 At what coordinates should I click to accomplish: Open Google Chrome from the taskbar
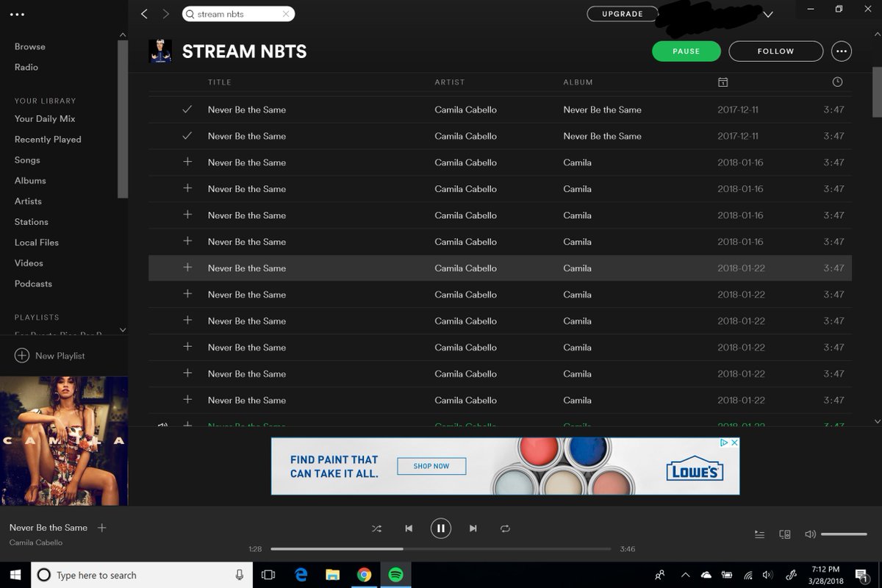365,575
